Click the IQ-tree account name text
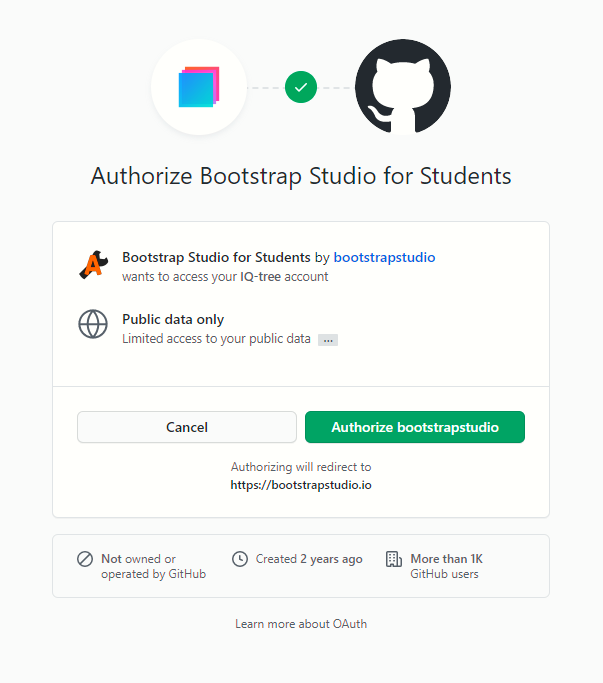 click(260, 277)
